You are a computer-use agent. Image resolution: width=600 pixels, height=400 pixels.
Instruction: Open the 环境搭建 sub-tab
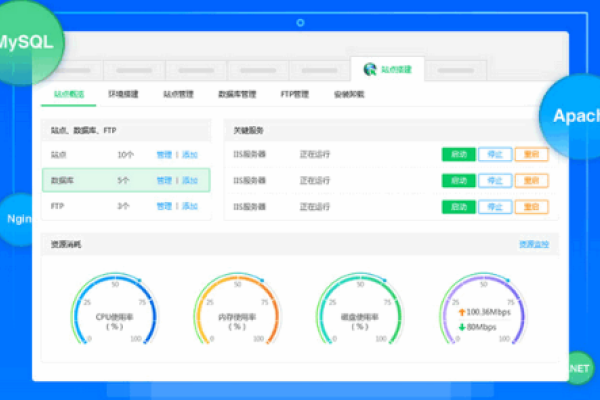123,94
